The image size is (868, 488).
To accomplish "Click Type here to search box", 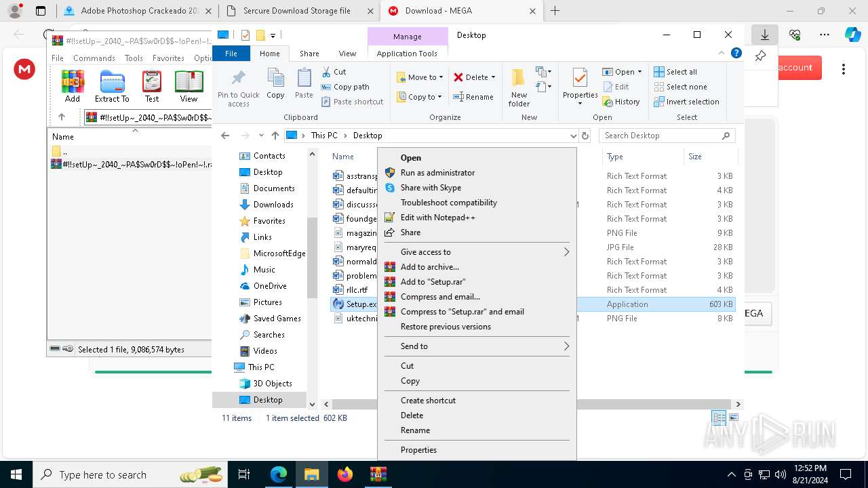I will click(129, 474).
